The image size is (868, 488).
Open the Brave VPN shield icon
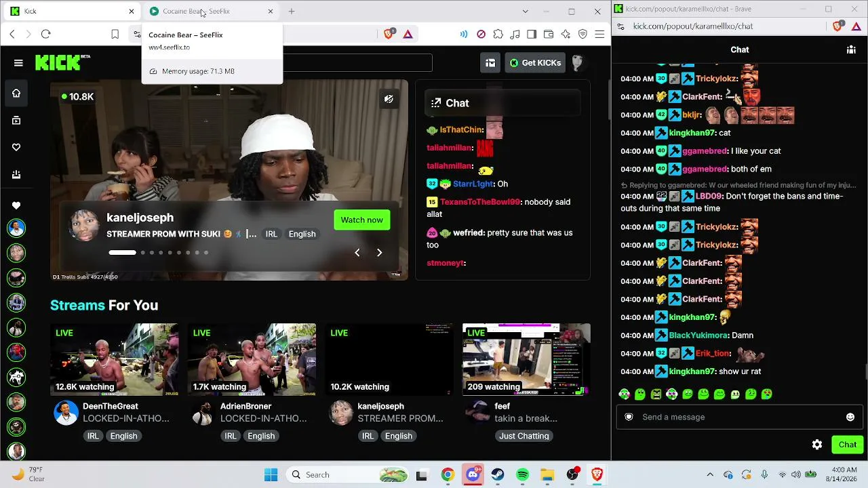coord(583,34)
